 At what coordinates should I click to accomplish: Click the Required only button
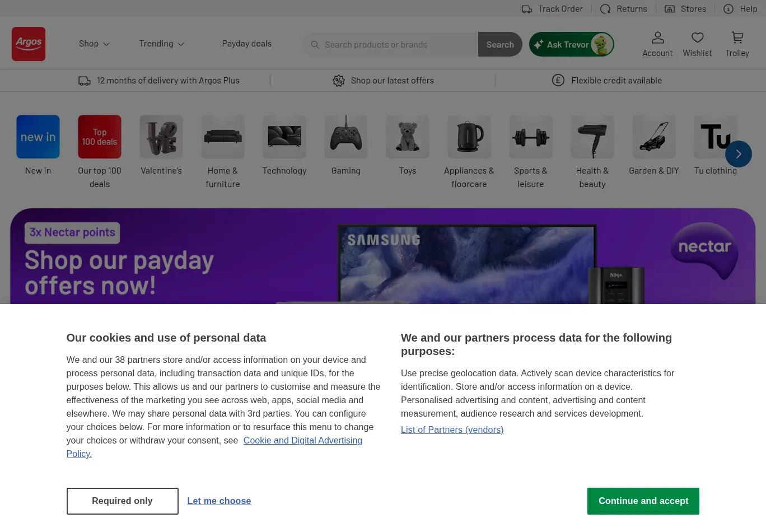122,501
